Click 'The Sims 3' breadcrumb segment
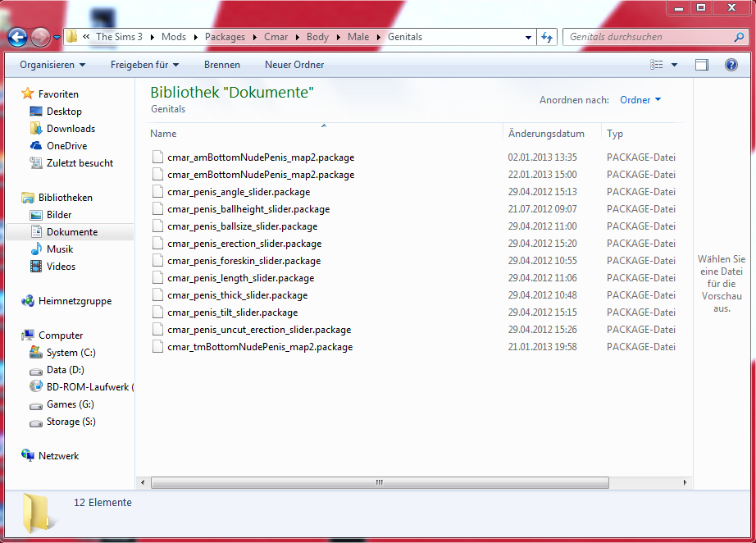The image size is (756, 543). (x=119, y=37)
